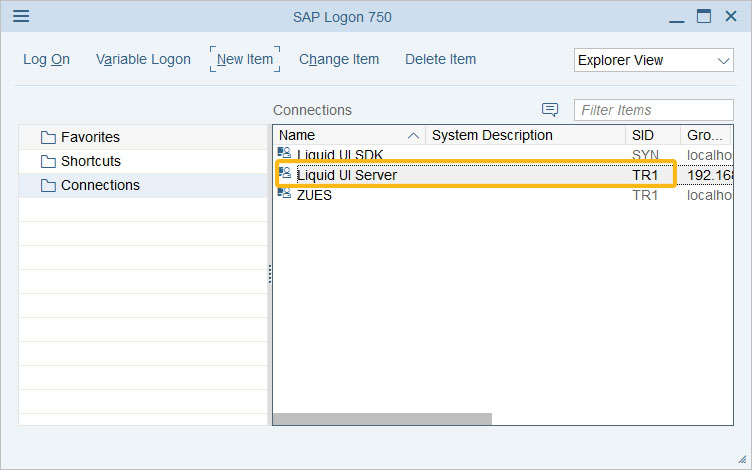Click the Log On button
Screen dimensions: 752x470
coord(47,59)
